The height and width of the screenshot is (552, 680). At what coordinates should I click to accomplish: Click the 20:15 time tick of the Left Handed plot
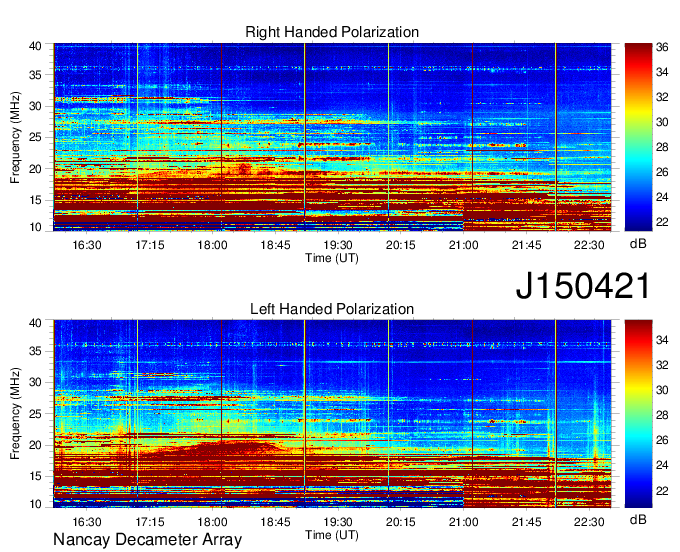coord(401,522)
